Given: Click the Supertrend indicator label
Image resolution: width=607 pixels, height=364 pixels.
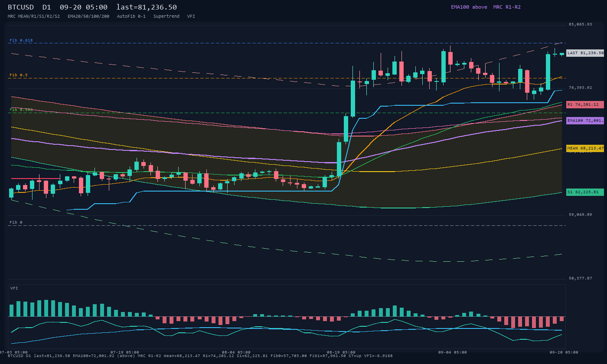Looking at the screenshot, I should pos(166,16).
